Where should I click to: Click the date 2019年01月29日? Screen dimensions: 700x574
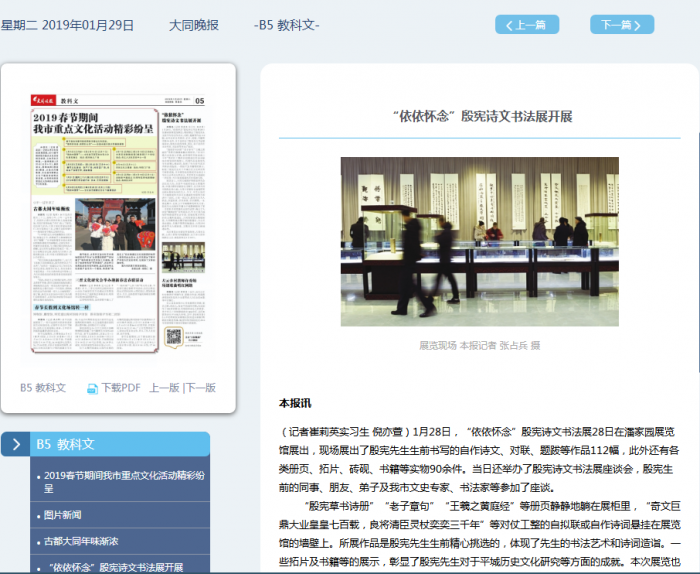pyautogui.click(x=88, y=25)
